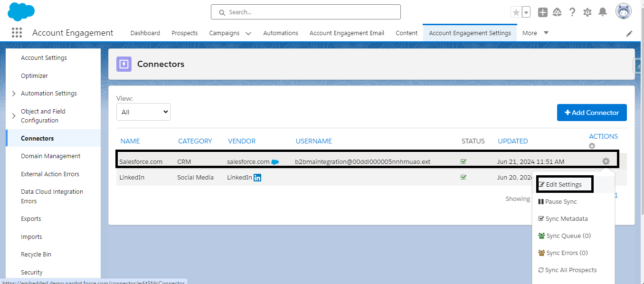Open the favorites list dropdown arrow
644x284 pixels.
coord(526,12)
